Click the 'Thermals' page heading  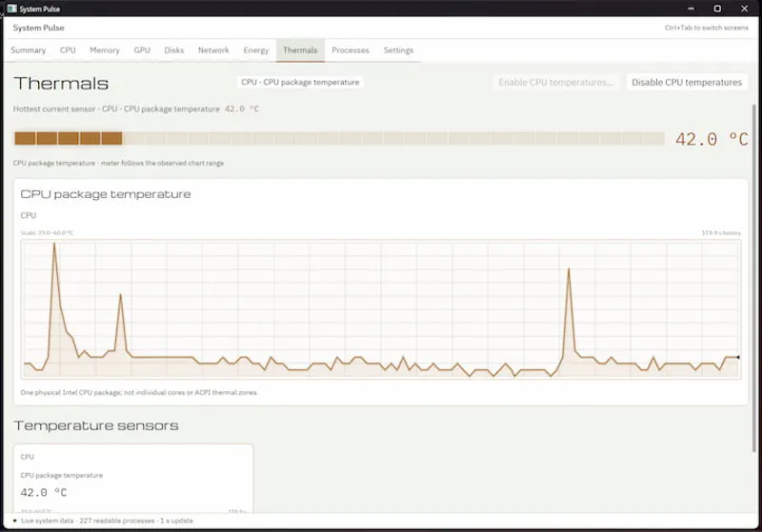coord(61,84)
